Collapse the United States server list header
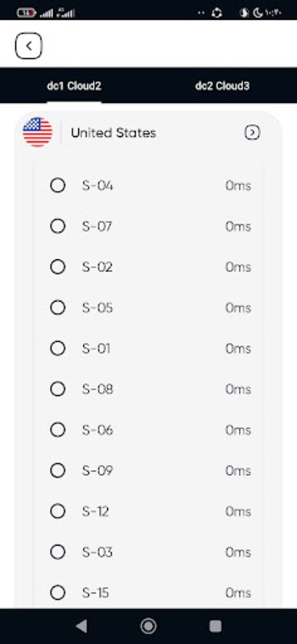 coord(148,133)
